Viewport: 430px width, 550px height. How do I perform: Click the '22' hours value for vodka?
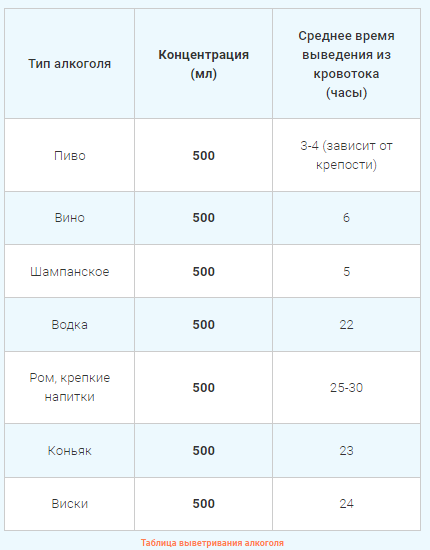click(347, 324)
